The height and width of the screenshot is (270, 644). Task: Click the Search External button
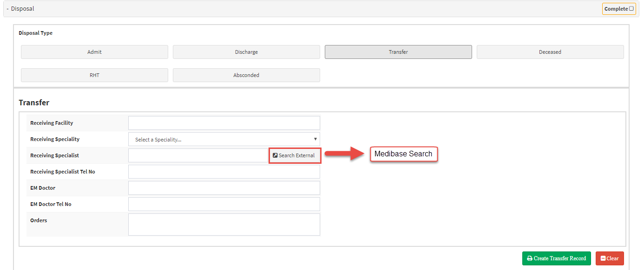pos(295,155)
